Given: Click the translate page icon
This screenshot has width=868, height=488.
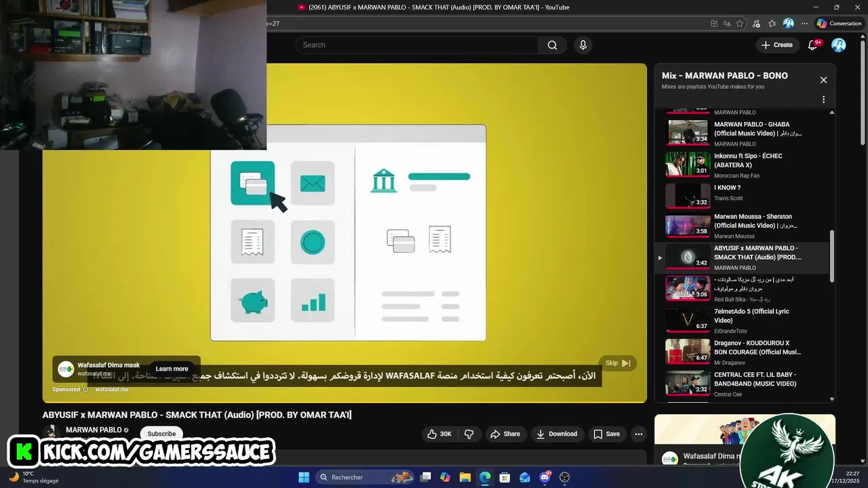Looking at the screenshot, I should 727,23.
